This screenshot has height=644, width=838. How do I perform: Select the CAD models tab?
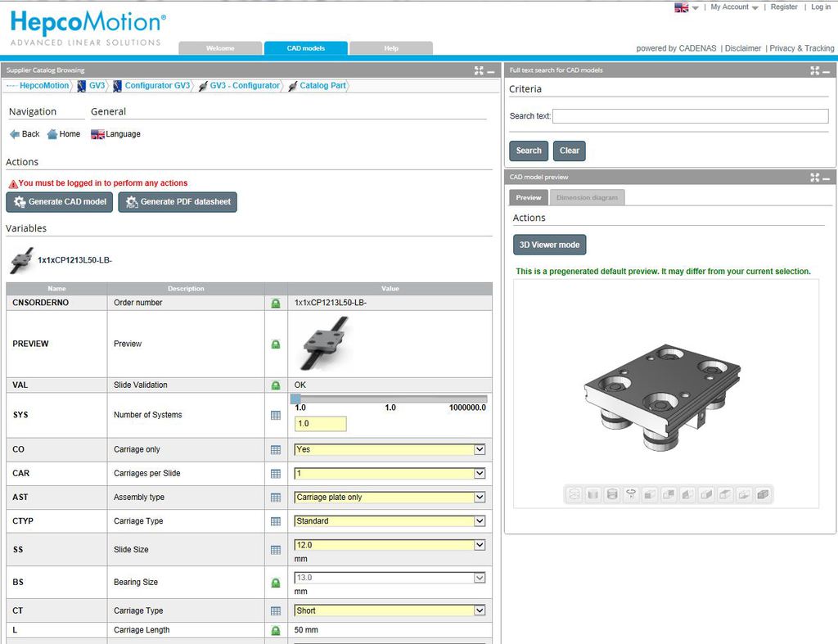(306, 48)
